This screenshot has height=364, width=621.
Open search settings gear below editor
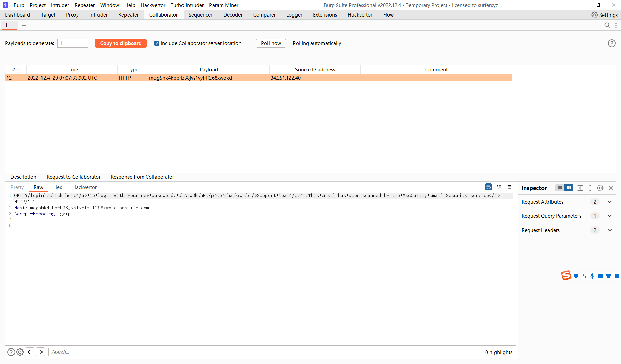click(20, 352)
